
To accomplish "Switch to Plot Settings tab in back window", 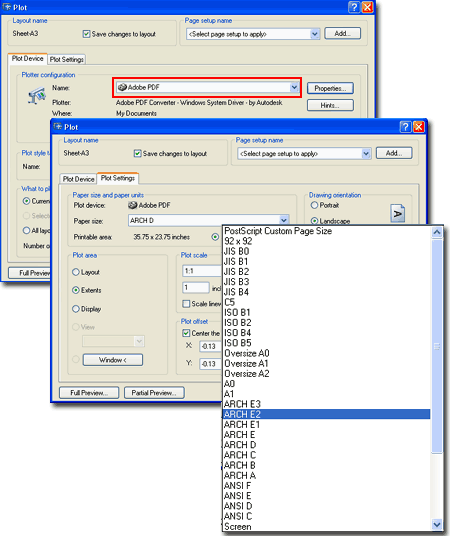I will [x=66, y=59].
